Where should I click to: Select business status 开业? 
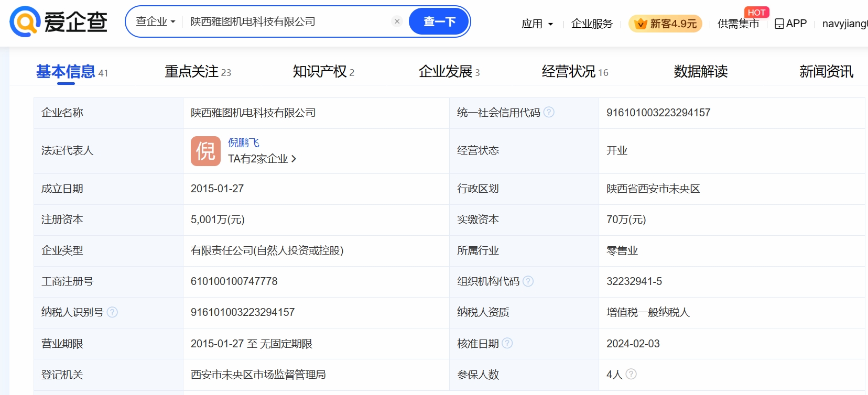pos(617,150)
